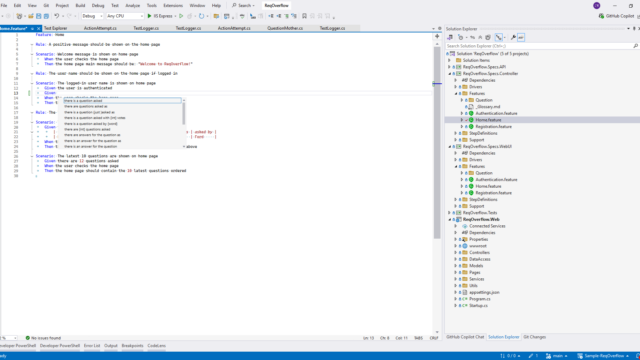Click the Search box in title bar
The height and width of the screenshot is (360, 640).
tap(243, 5)
